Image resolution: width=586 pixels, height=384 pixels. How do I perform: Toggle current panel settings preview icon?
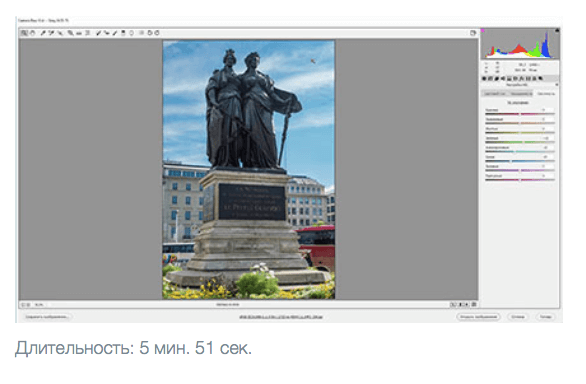[x=474, y=304]
